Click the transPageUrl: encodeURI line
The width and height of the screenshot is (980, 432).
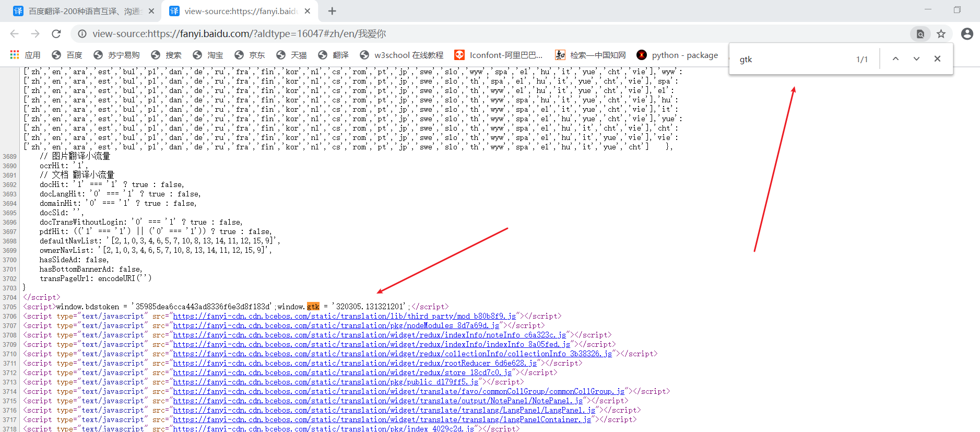click(x=96, y=278)
